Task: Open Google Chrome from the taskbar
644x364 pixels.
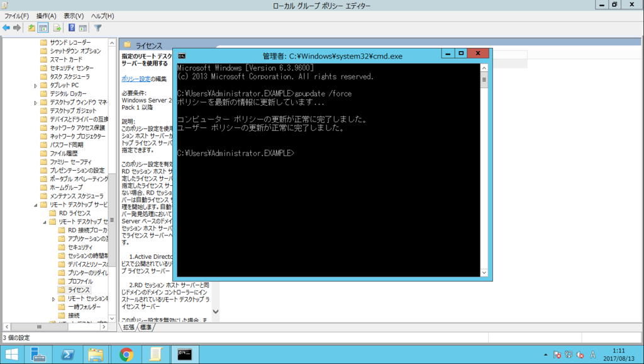Action: tap(126, 355)
